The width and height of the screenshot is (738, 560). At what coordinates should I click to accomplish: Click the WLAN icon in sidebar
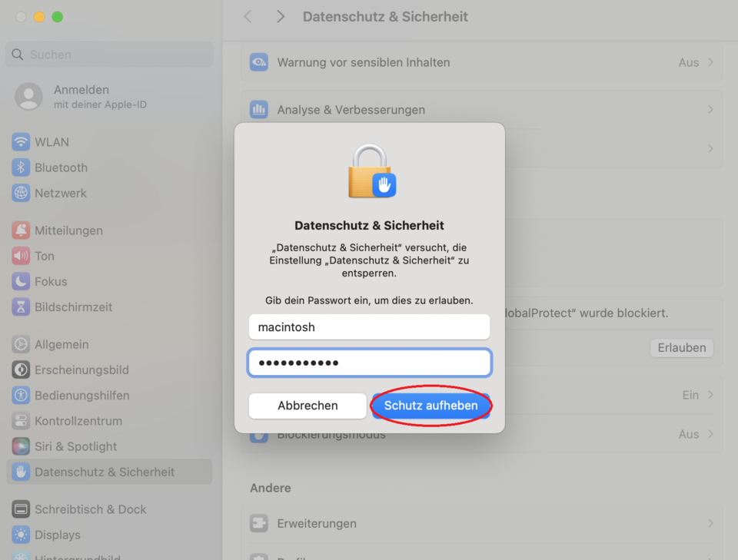coord(21,142)
